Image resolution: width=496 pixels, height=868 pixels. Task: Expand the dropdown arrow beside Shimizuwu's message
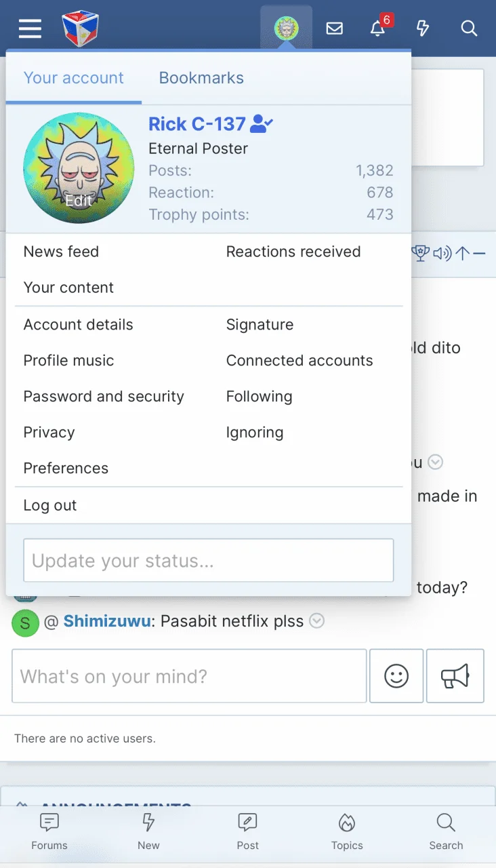click(x=316, y=620)
